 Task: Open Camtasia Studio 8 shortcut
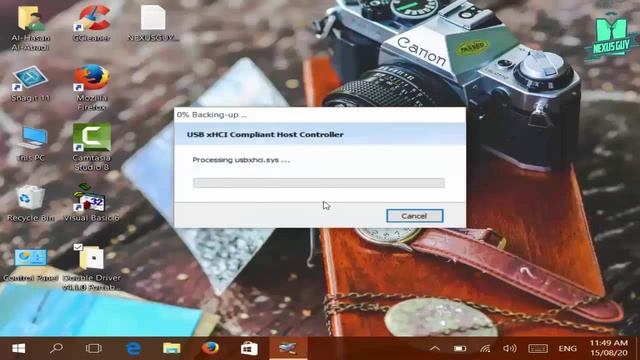click(x=92, y=147)
